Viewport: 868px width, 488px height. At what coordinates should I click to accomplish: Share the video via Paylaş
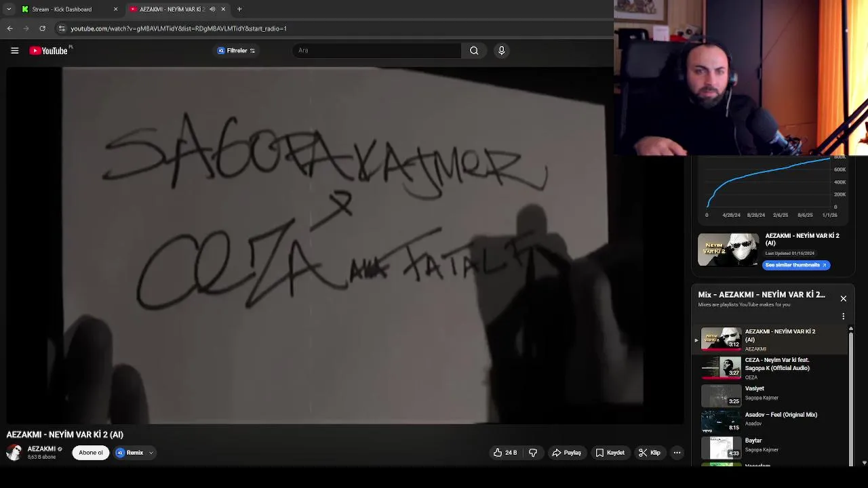click(566, 453)
